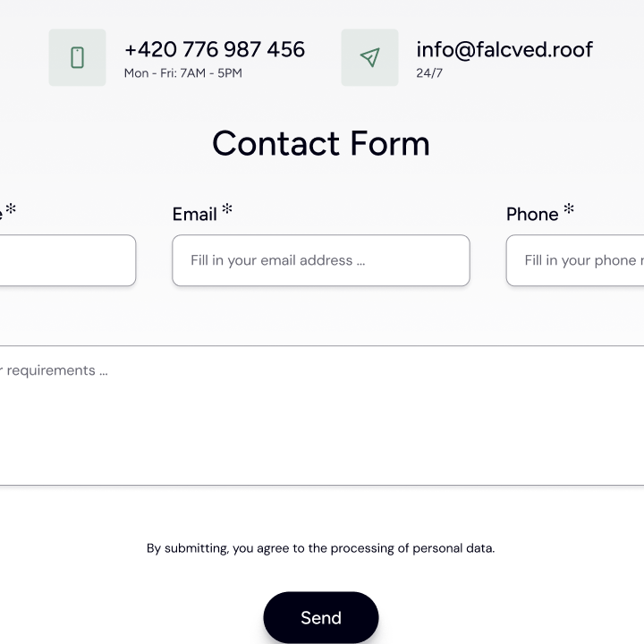Click the required asterisk beside Email
Screen dimensions: 644x644
(x=227, y=209)
